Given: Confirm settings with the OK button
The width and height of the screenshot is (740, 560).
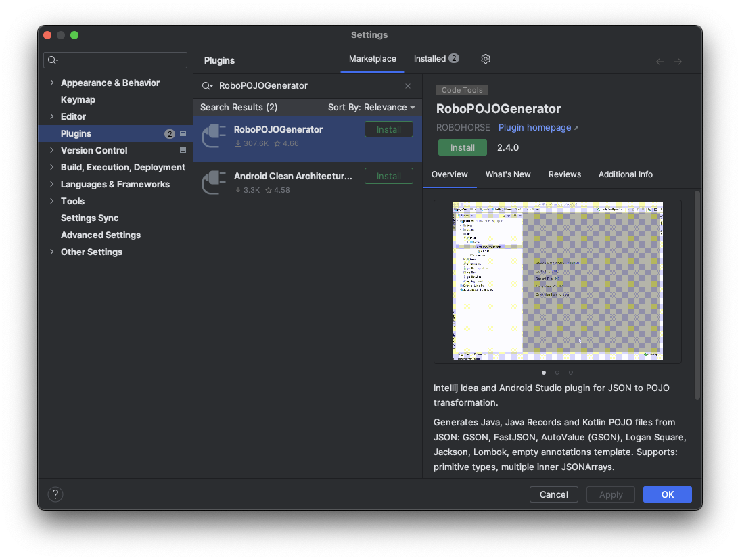Looking at the screenshot, I should (668, 494).
